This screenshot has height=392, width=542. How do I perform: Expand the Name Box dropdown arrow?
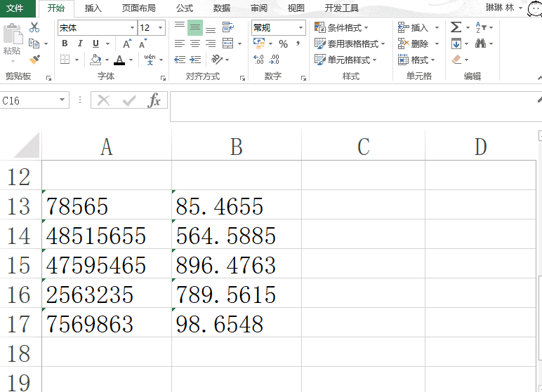pyautogui.click(x=62, y=100)
